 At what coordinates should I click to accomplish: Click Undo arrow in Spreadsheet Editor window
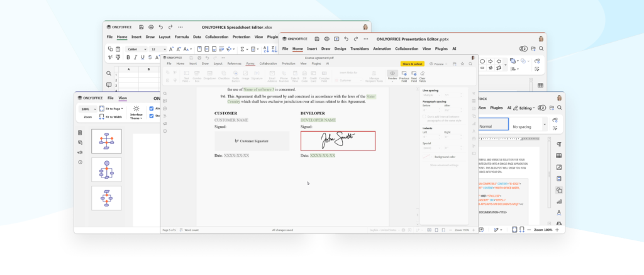[x=161, y=27]
